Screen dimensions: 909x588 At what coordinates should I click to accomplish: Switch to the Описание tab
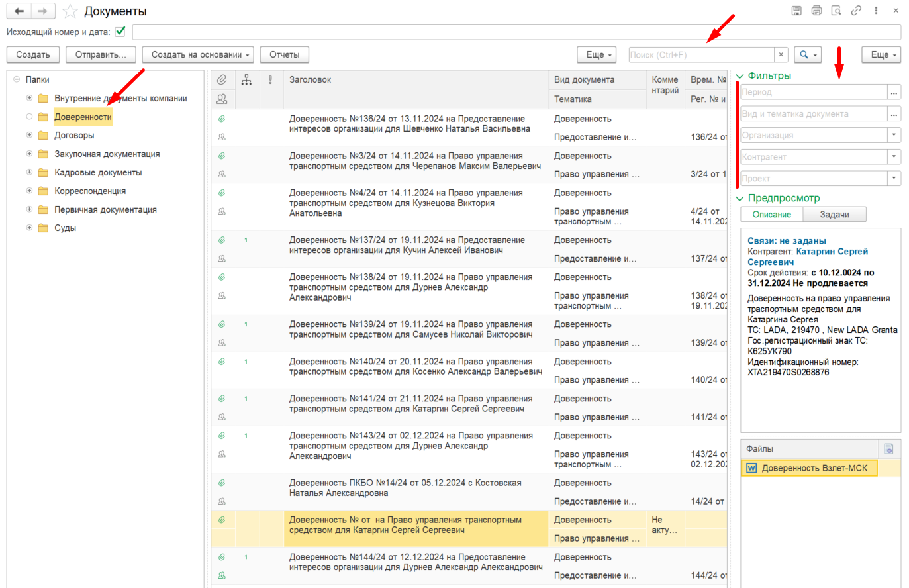click(x=772, y=215)
